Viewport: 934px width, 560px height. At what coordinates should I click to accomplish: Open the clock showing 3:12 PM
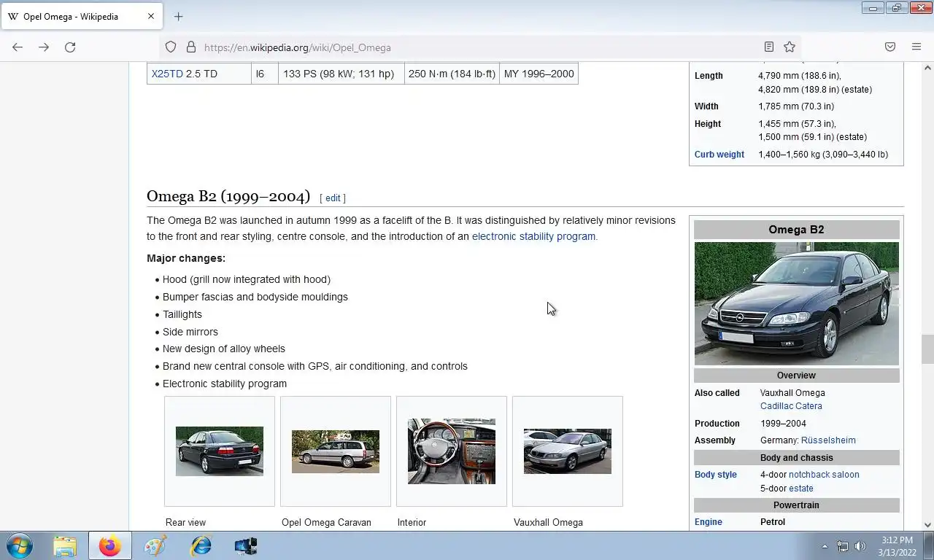897,546
